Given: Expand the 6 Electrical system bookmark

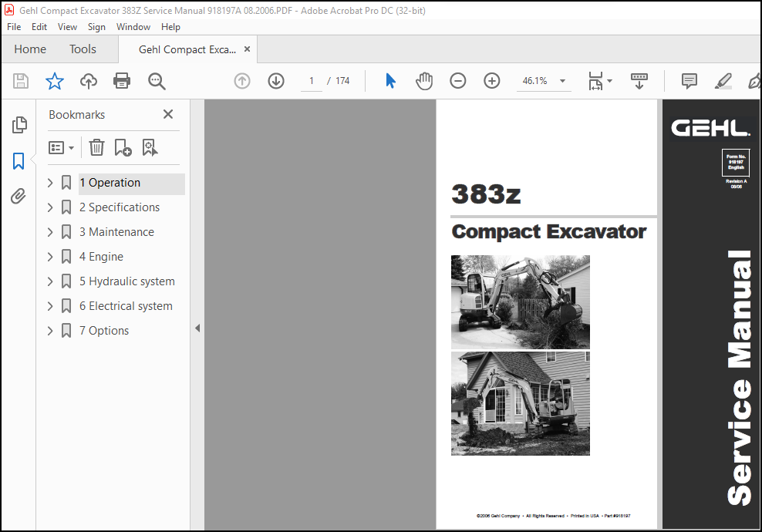Looking at the screenshot, I should coord(50,306).
